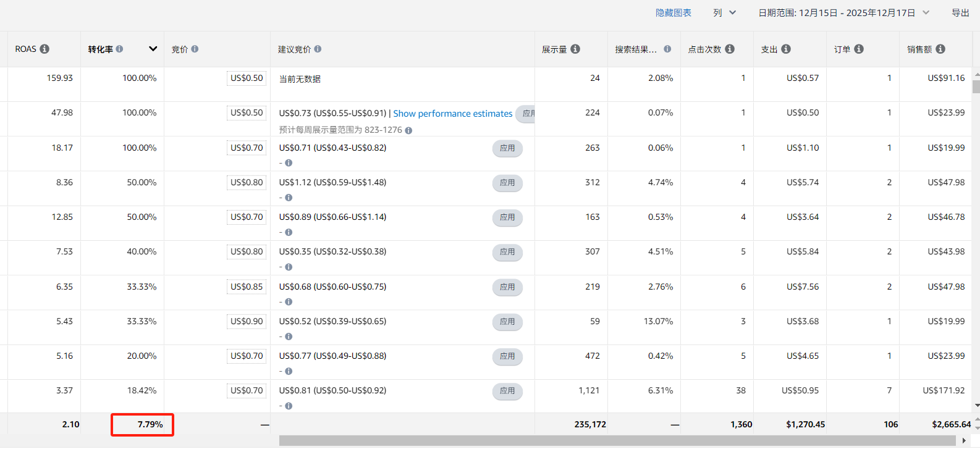980x452 pixels.
Task: Sort by 转化率 using the down arrow
Action: pos(153,49)
